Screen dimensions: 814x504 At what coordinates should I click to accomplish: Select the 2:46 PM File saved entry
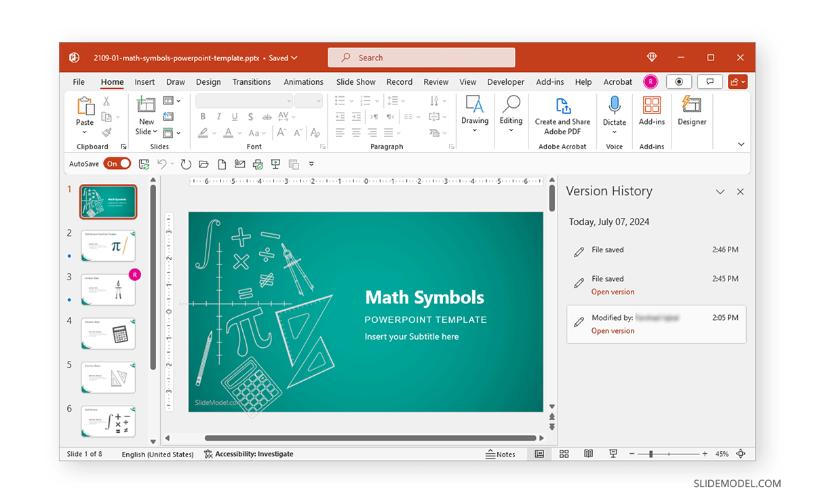tap(656, 250)
